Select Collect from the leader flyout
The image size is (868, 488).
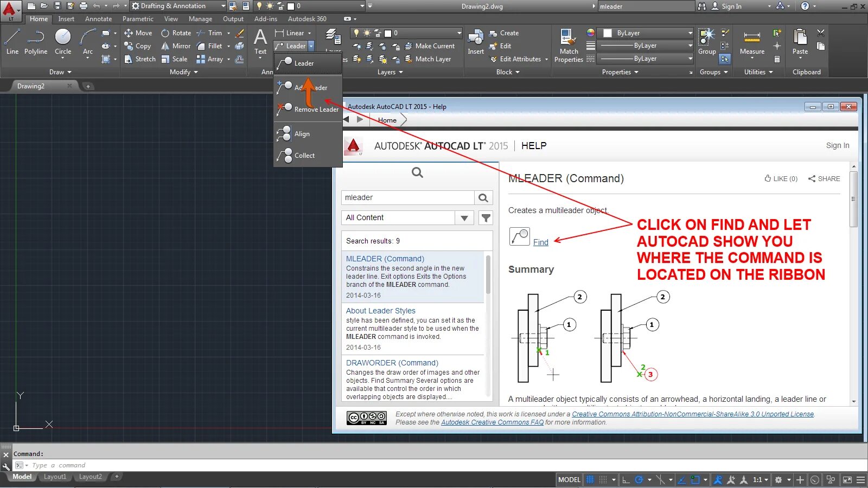point(308,156)
